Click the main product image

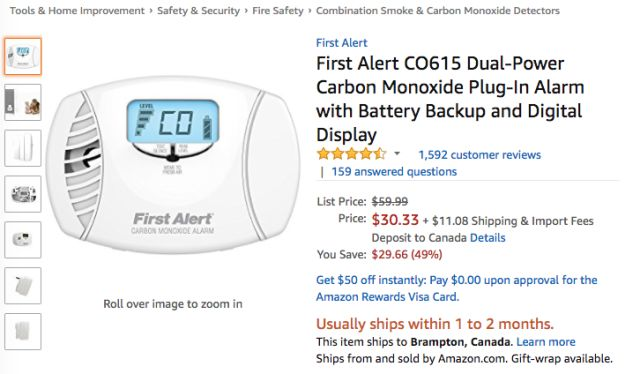[x=173, y=165]
